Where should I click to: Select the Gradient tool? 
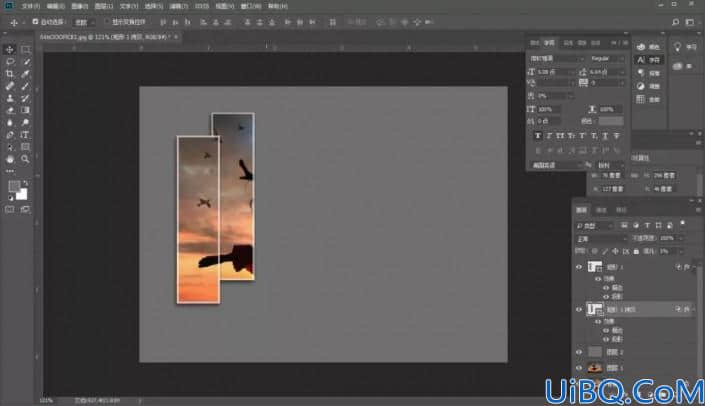tap(25, 110)
